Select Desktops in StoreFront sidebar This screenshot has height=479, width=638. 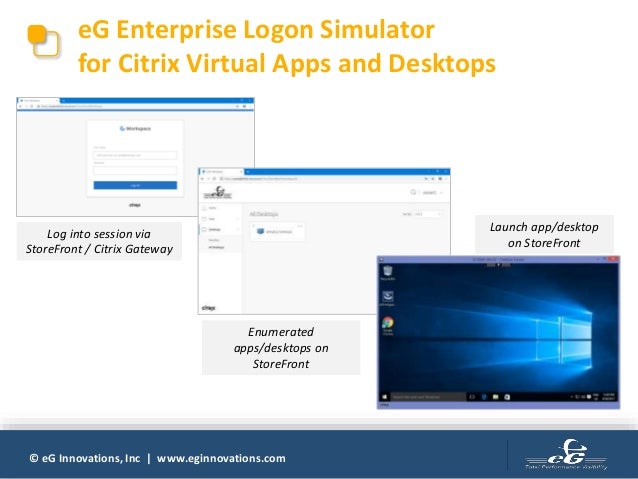[214, 230]
